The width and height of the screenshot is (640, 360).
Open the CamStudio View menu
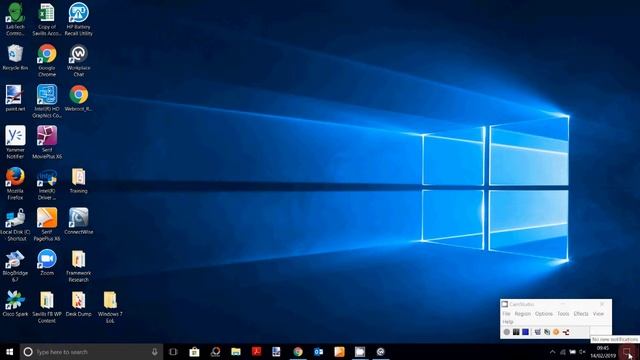point(598,313)
